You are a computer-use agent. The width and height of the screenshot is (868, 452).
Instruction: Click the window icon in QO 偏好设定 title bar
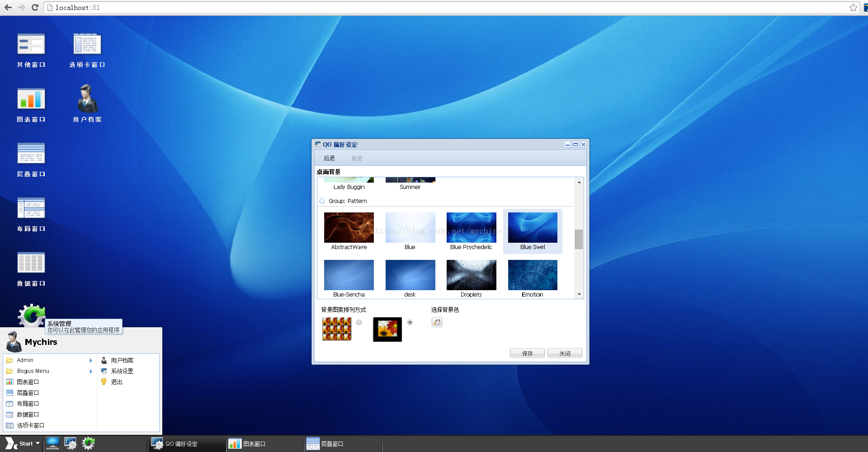(x=318, y=144)
